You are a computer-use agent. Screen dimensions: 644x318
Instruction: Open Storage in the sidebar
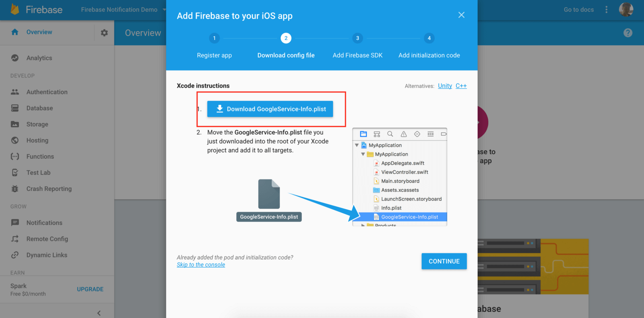tap(37, 124)
